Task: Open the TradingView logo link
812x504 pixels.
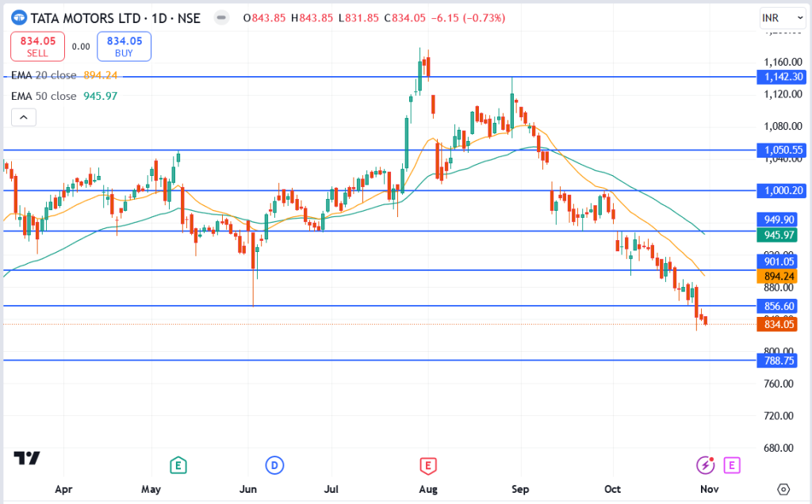Action: click(x=27, y=458)
